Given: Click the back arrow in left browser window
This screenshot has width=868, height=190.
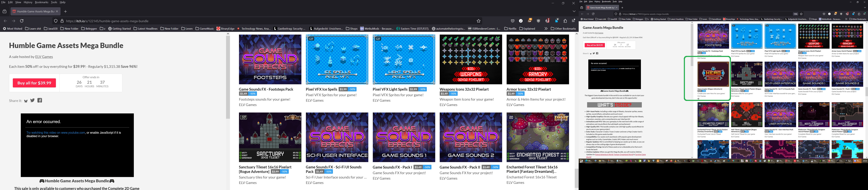Looking at the screenshot, I should [x=5, y=21].
